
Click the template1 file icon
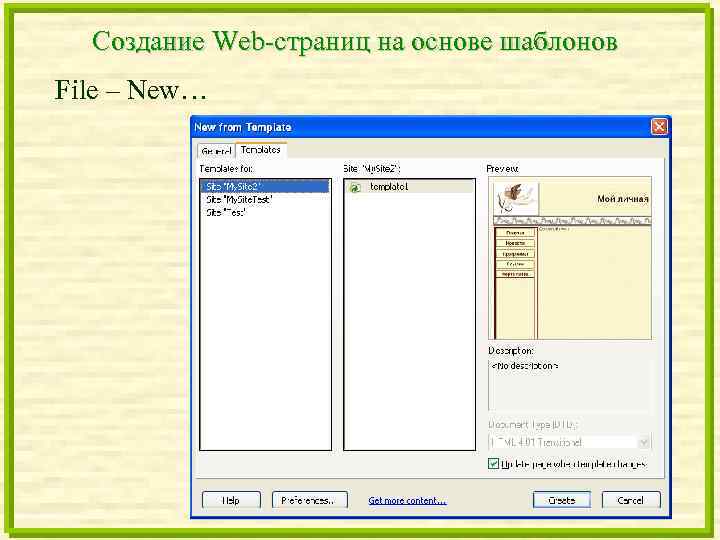355,187
